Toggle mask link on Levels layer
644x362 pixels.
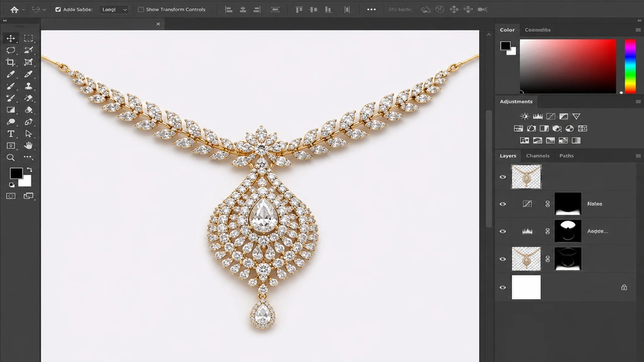pos(548,231)
